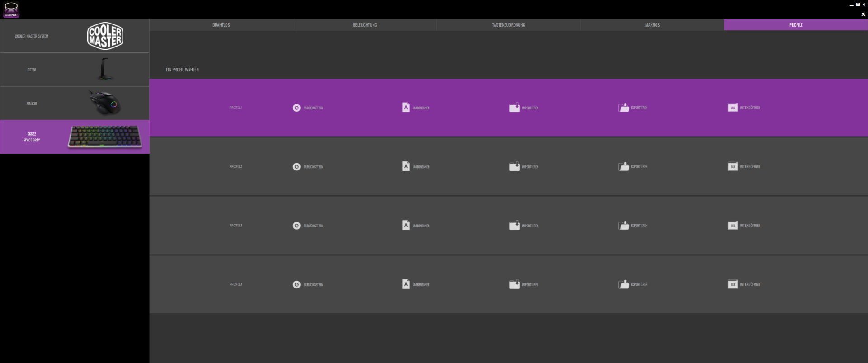868x363 pixels.
Task: Click the Zurücksetzen reset icon for Profil4
Action: click(x=297, y=285)
